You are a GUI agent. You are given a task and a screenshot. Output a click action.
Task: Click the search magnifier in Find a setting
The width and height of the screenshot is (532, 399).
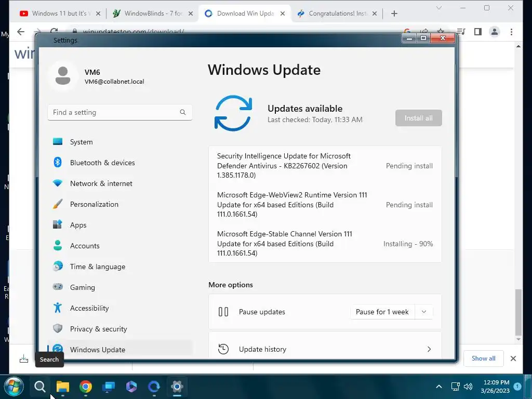[x=182, y=112]
